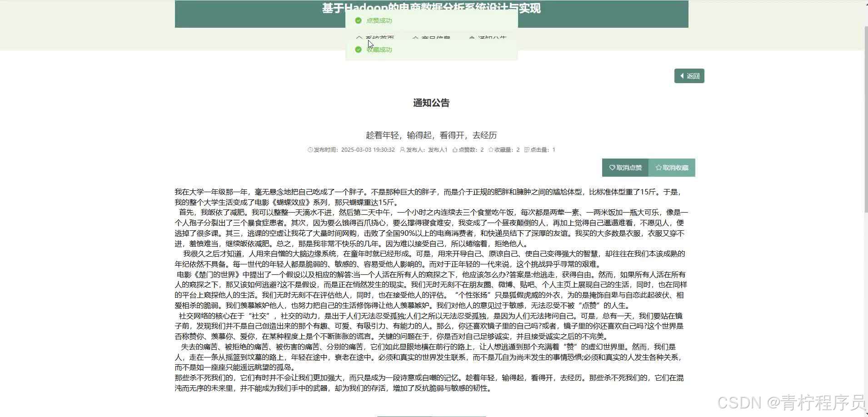Click the green check icon in 收藏成功 toast

[x=359, y=50]
